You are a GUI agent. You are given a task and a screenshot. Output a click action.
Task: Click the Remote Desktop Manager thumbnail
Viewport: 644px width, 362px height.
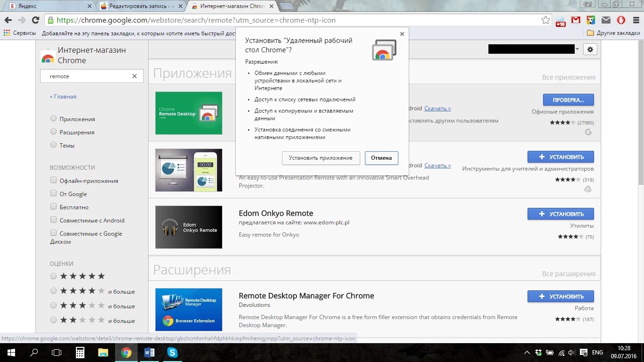click(189, 310)
